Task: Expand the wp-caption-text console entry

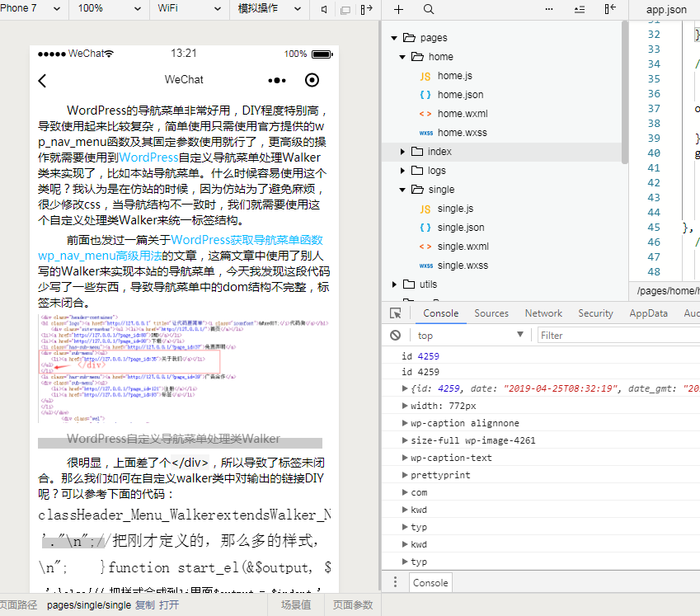Action: coord(405,458)
